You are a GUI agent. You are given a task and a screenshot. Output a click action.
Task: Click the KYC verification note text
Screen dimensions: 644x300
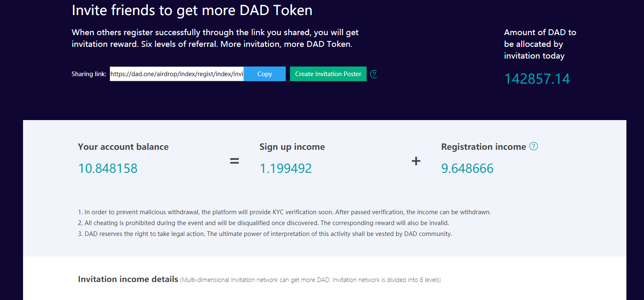click(x=284, y=212)
